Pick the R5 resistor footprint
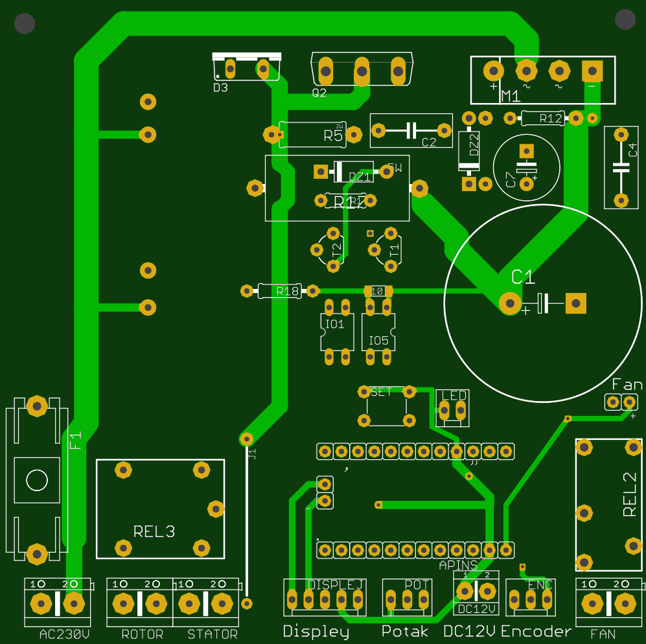 pyautogui.click(x=312, y=135)
